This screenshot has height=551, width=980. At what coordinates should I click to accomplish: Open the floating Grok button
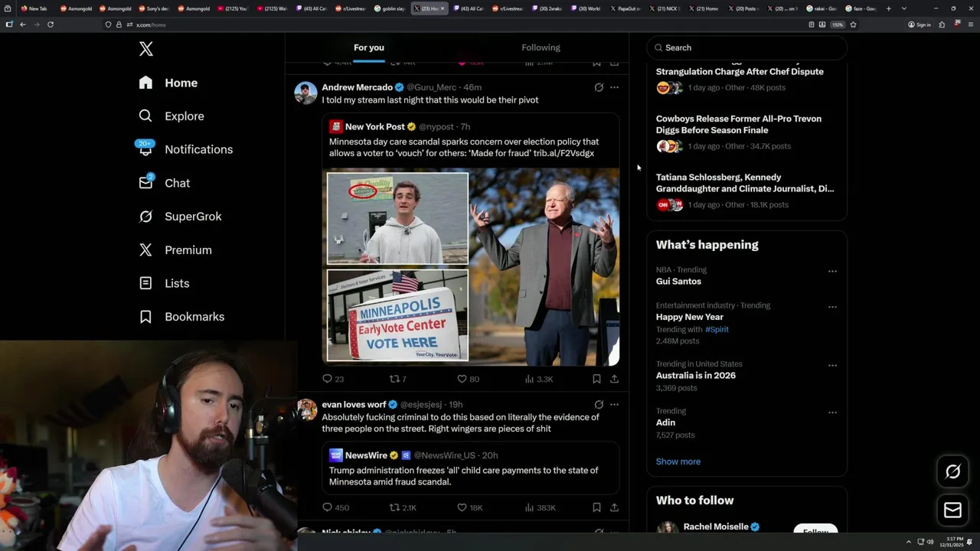point(952,471)
